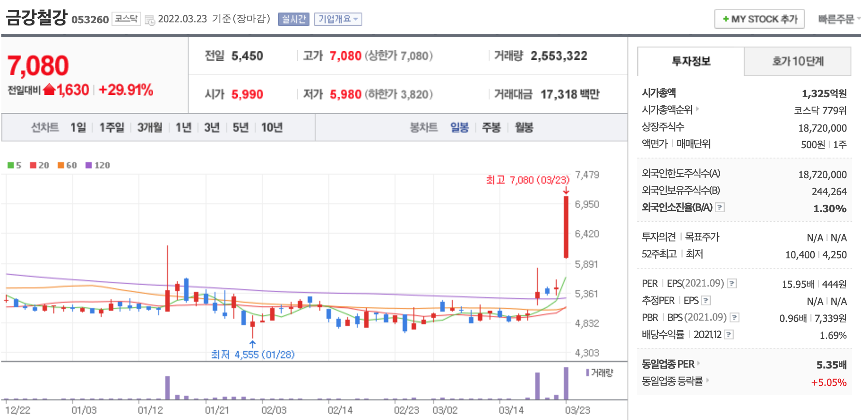Click the help icon next to 배당수익률 2021.12
868x420 pixels.
point(729,334)
